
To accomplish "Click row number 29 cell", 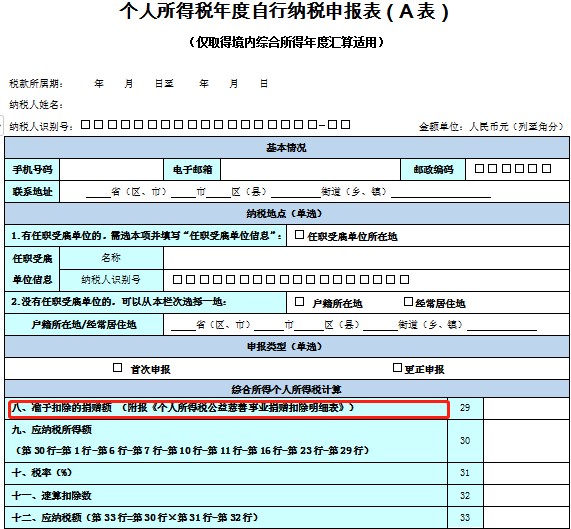I will coord(465,408).
